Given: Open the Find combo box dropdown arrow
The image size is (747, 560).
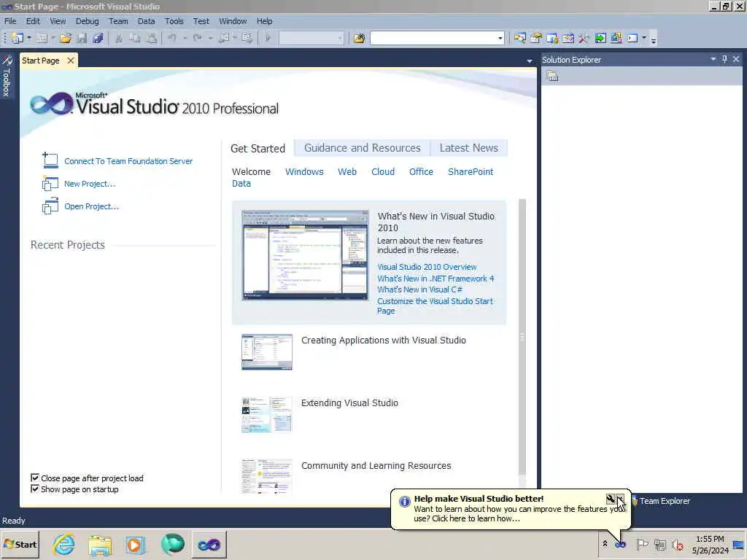Looking at the screenshot, I should [x=500, y=38].
